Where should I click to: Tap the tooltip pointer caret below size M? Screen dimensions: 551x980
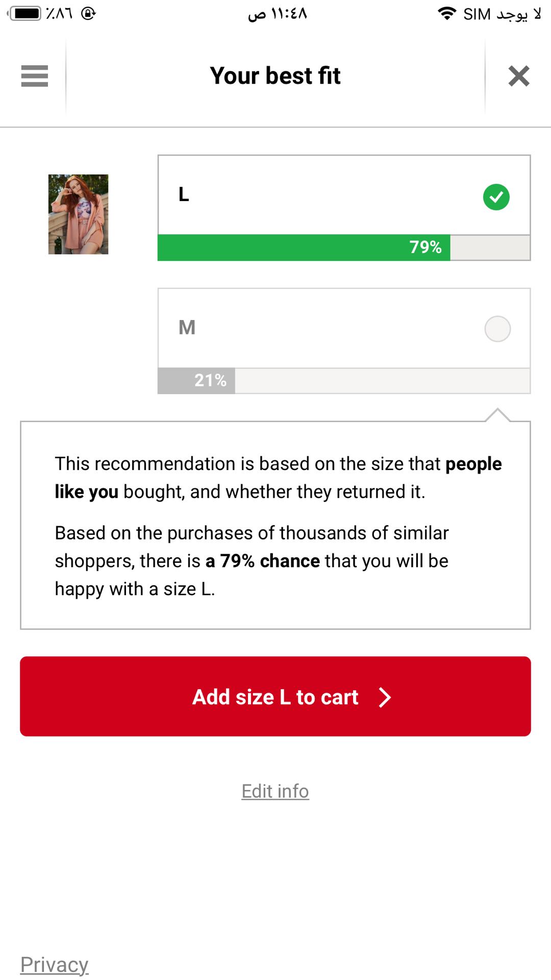pyautogui.click(x=497, y=414)
